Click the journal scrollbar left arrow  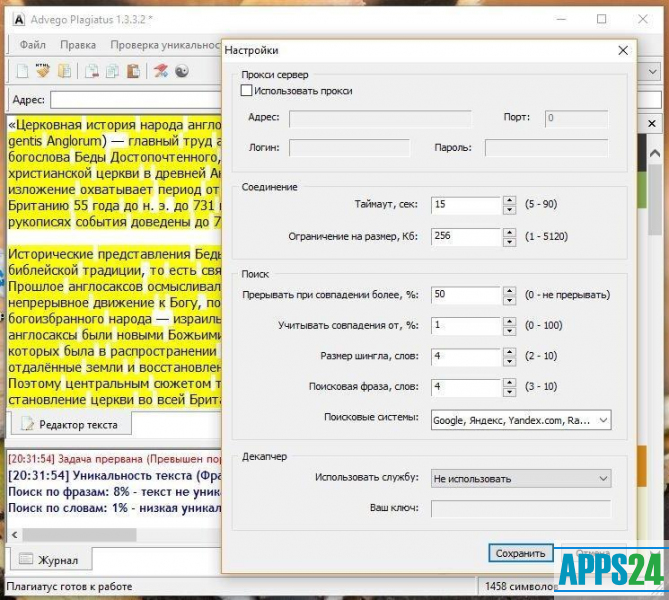15,535
